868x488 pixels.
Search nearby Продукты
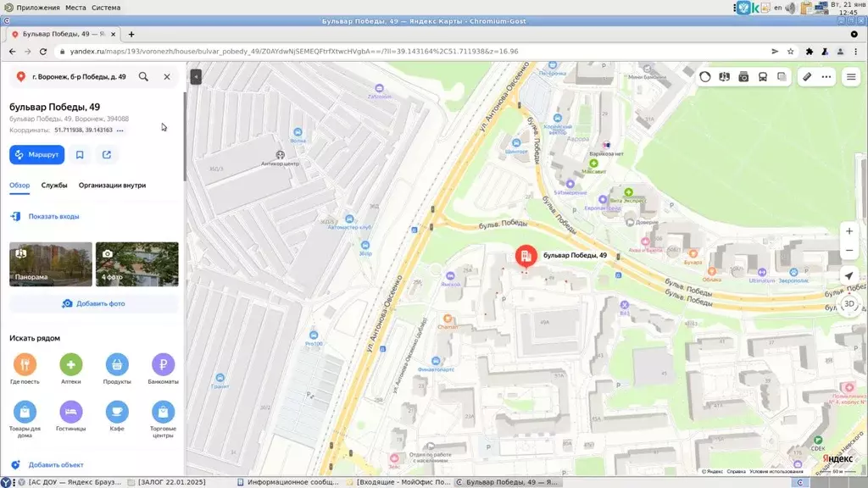click(x=117, y=369)
